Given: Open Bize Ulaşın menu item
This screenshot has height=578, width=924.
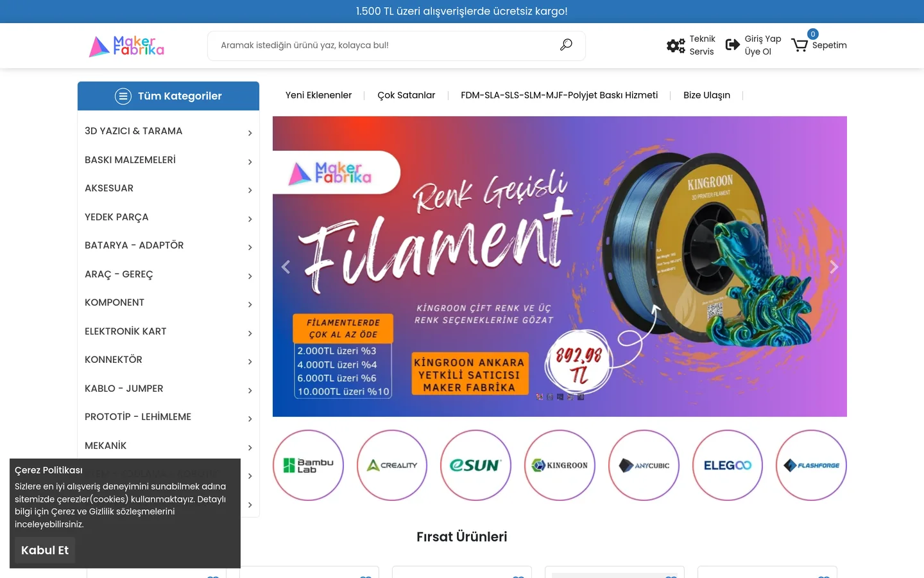Looking at the screenshot, I should pos(706,95).
